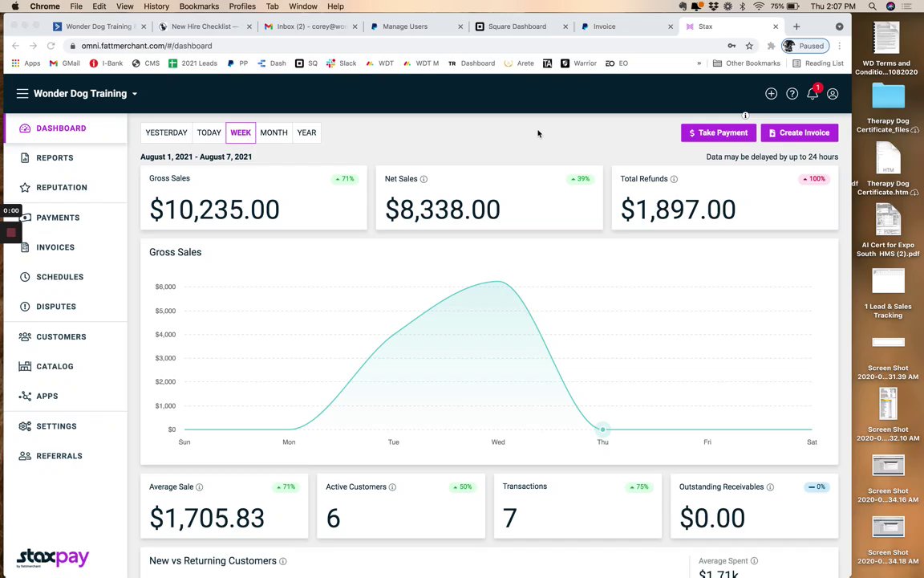Select the Today time range
Screen dimensions: 924x578
[209, 132]
